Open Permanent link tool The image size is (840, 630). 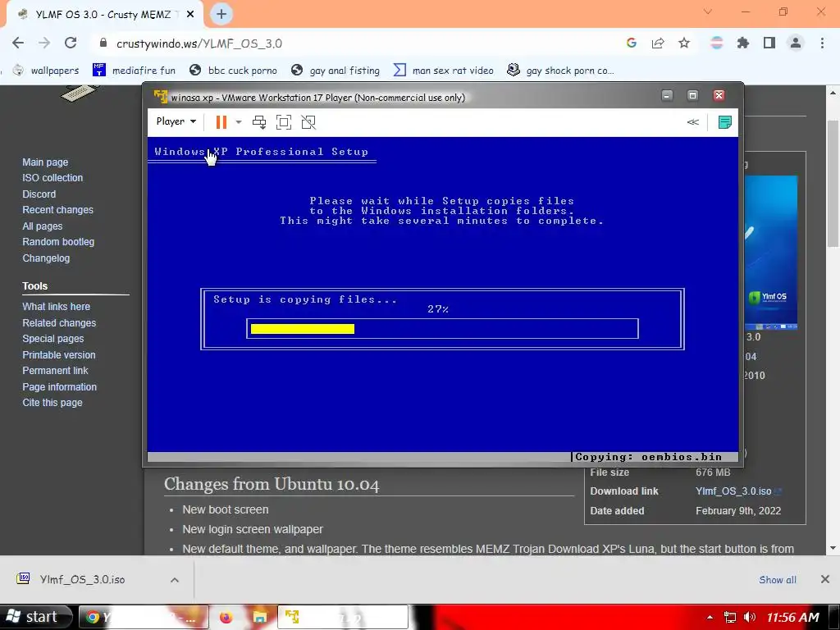coord(55,371)
